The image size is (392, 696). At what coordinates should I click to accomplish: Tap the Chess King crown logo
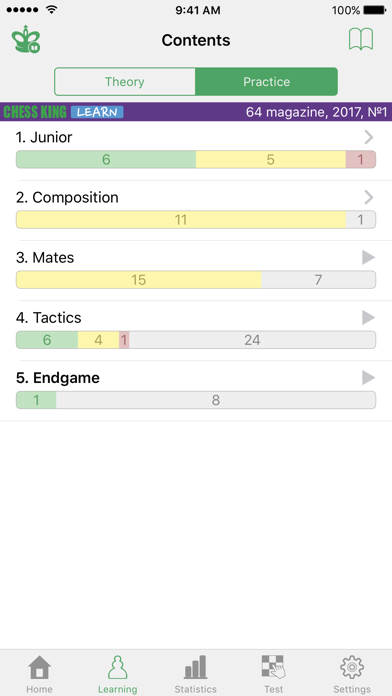pyautogui.click(x=26, y=40)
